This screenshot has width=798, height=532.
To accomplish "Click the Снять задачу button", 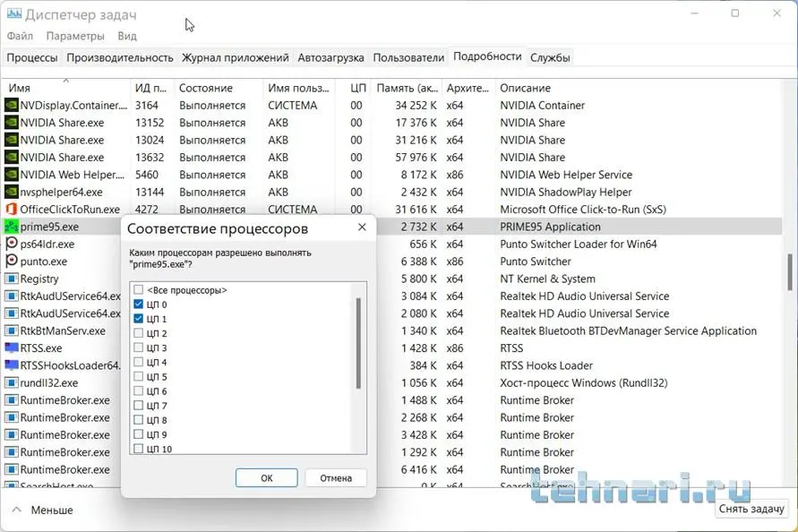I will [751, 509].
